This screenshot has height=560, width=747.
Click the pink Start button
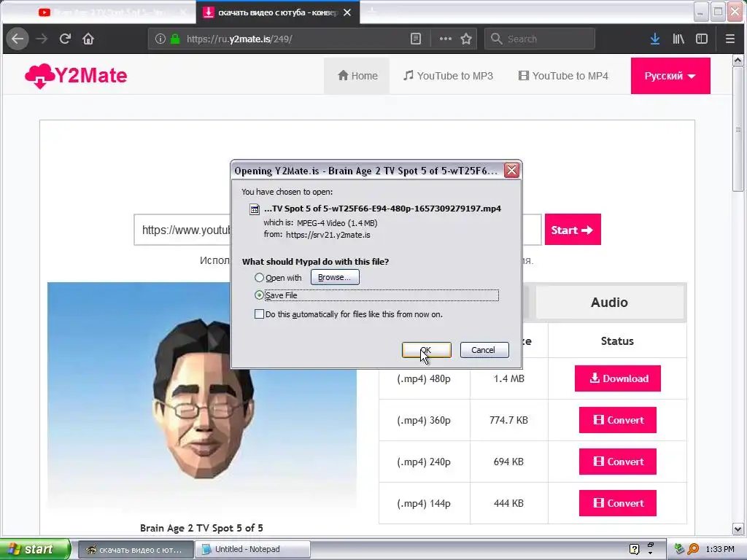click(x=573, y=230)
